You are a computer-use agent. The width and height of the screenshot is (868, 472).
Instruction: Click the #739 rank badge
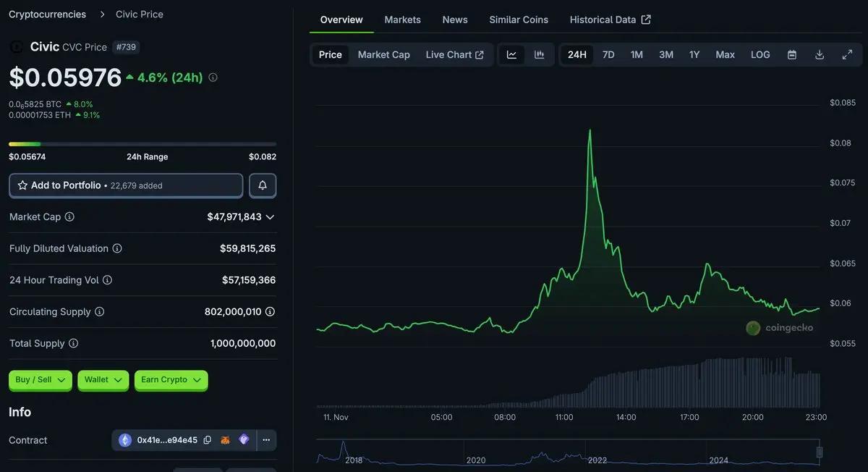click(127, 47)
